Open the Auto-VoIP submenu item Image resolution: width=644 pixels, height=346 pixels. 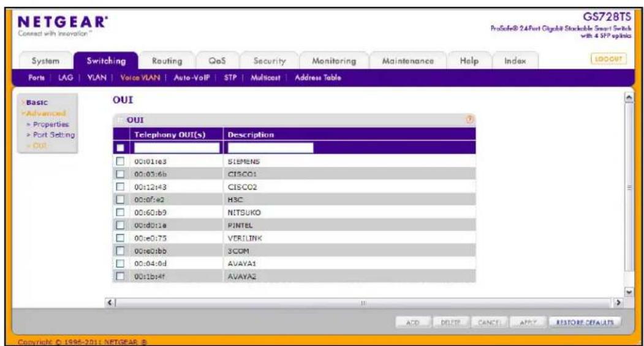coord(192,78)
